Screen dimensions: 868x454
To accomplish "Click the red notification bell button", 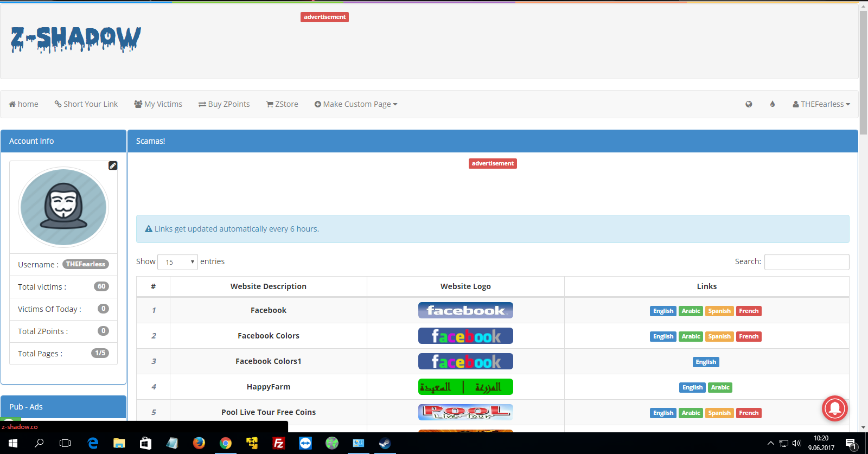I will tap(835, 408).
